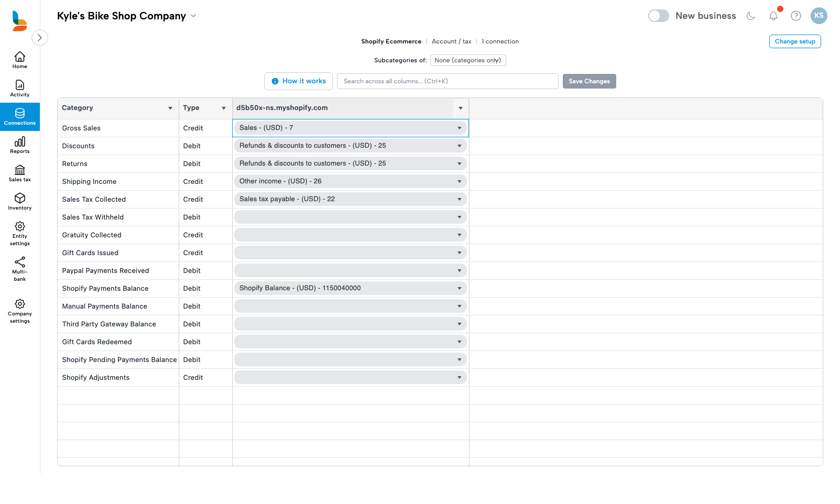This screenshot has height=504, width=840.
Task: Open Subcategories of dropdown
Action: pyautogui.click(x=468, y=60)
